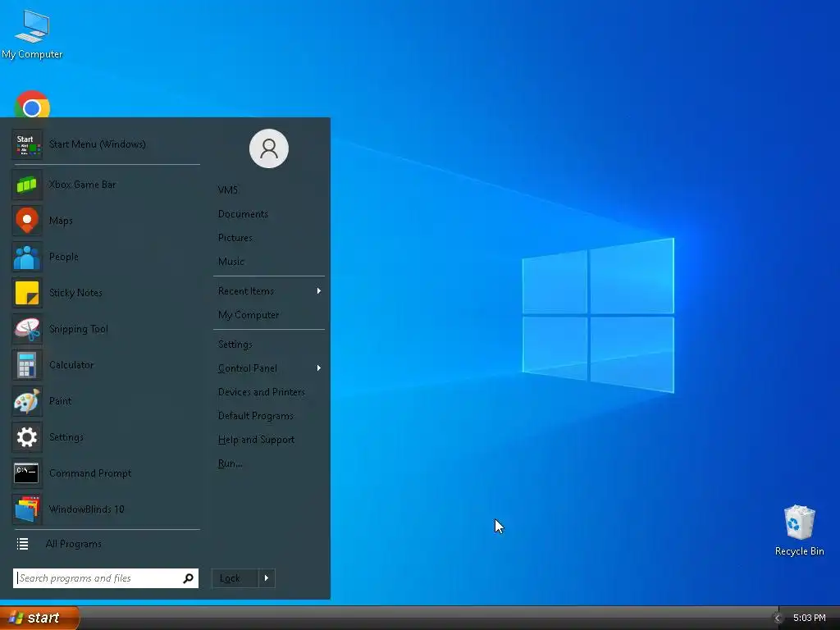Viewport: 840px width, 630px height.
Task: Expand the Recent Items submenu arrow
Action: pos(319,291)
